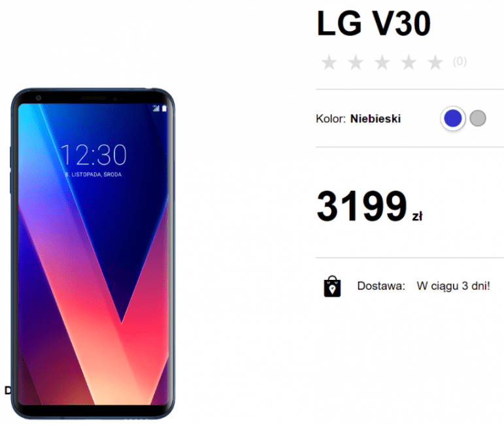Image resolution: width=504 pixels, height=425 pixels.
Task: Click the third rating star
Action: (382, 62)
